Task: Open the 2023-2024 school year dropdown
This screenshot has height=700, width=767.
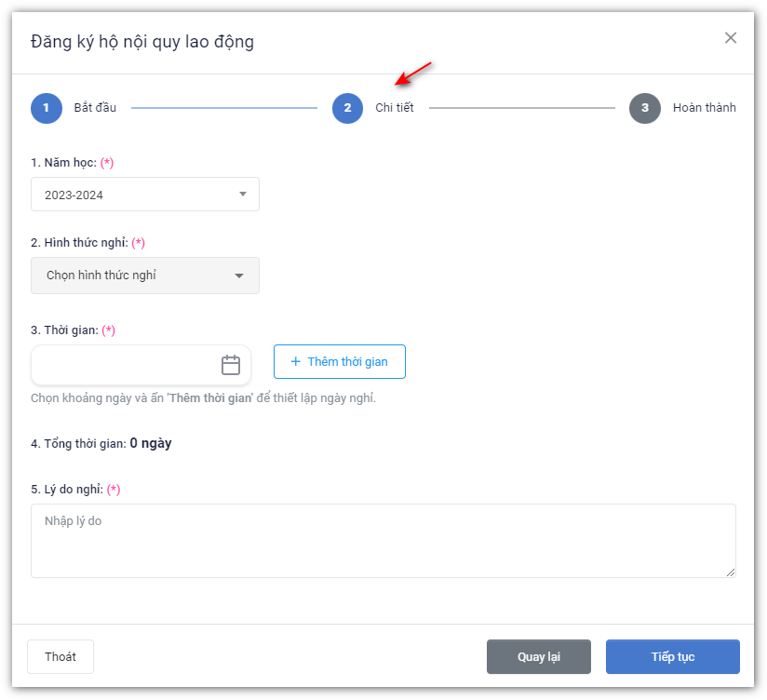Action: coord(144,195)
